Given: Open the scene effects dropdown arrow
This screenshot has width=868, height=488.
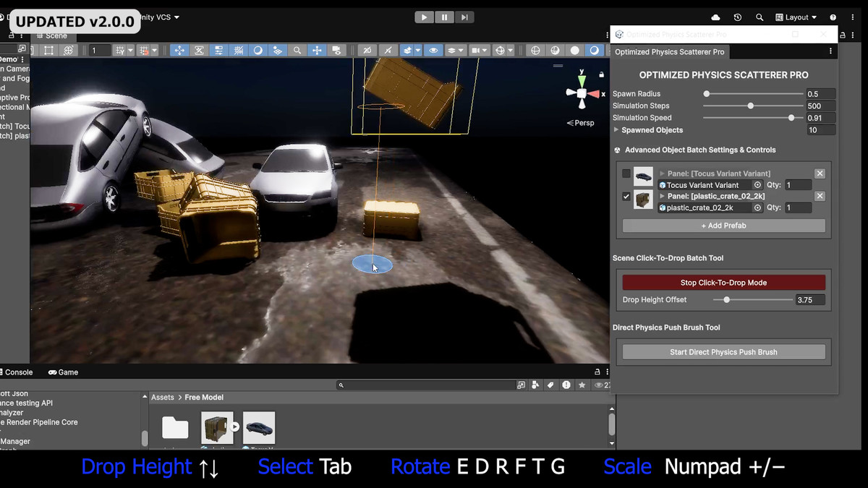Looking at the screenshot, I should click(x=418, y=51).
